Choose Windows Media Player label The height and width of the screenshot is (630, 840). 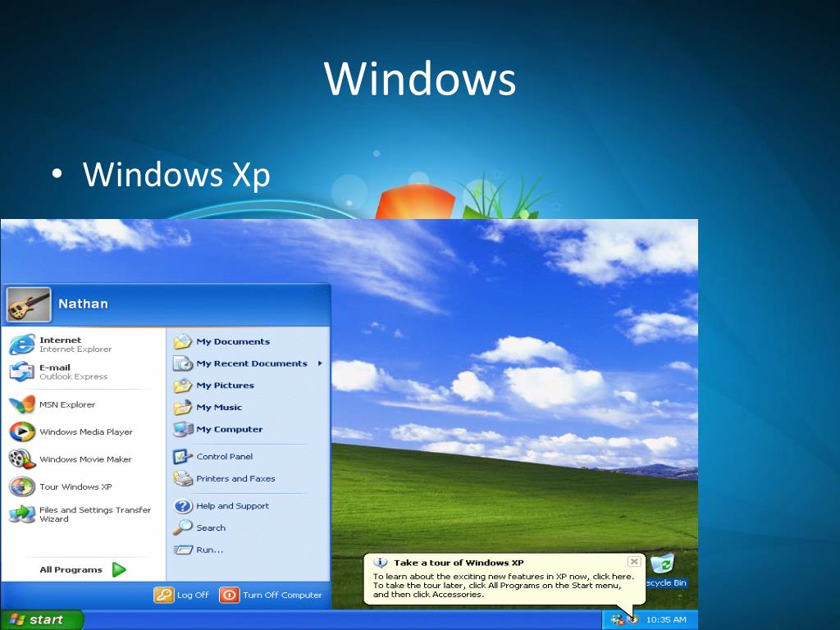85,431
